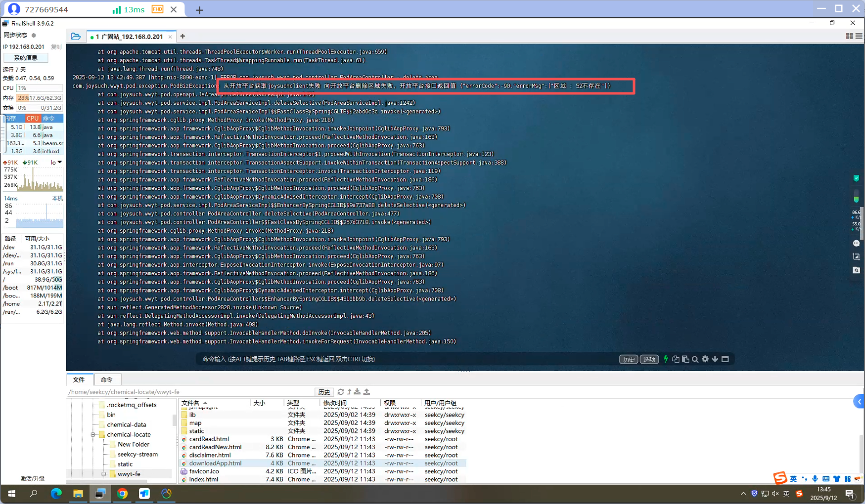Click the FHD quality badge
The image size is (865, 504).
157,9
